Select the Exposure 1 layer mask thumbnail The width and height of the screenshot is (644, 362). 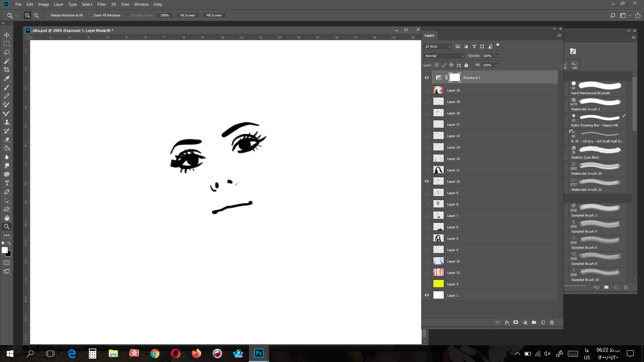coord(454,78)
